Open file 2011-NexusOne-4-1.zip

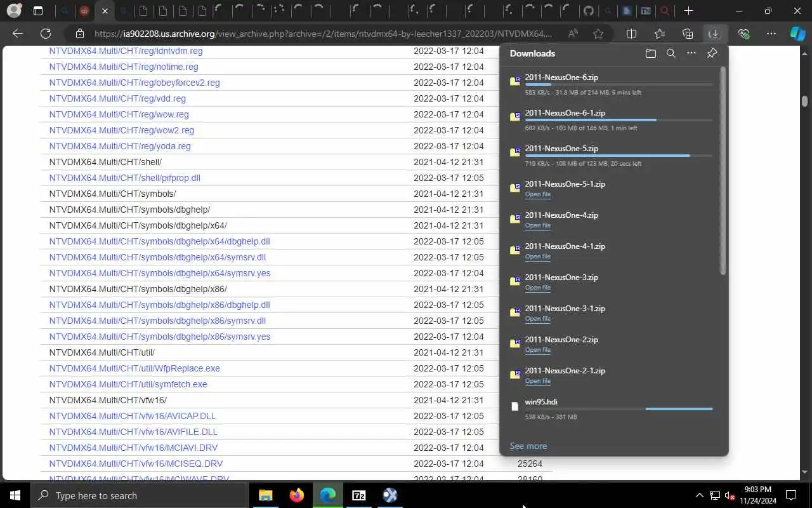[x=537, y=257]
